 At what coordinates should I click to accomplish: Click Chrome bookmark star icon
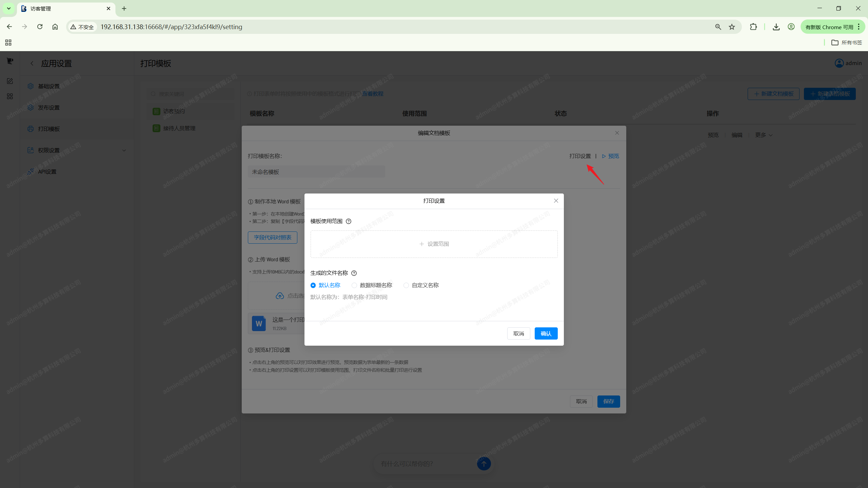[732, 27]
